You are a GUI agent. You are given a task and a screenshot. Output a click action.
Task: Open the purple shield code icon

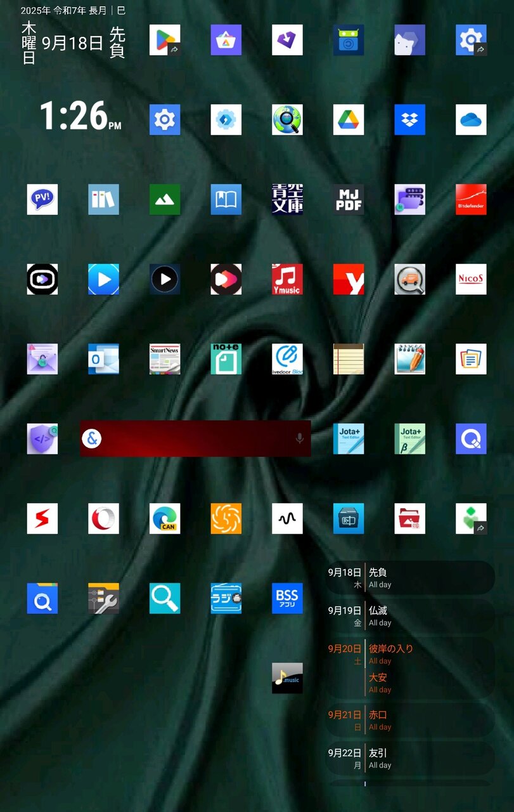42,439
